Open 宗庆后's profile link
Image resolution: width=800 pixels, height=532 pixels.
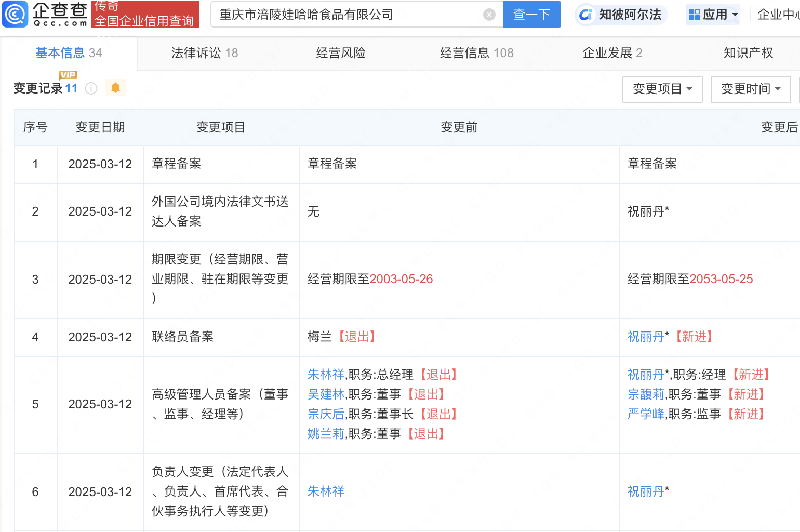pos(326,414)
